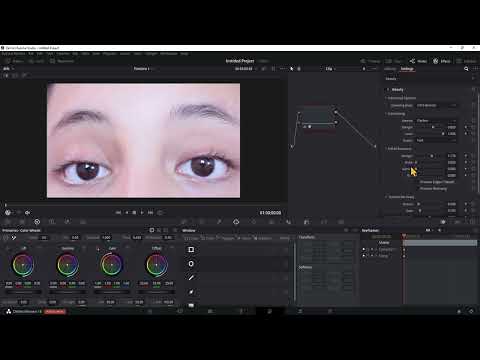Open the Workspace menu

pyautogui.click(x=169, y=53)
